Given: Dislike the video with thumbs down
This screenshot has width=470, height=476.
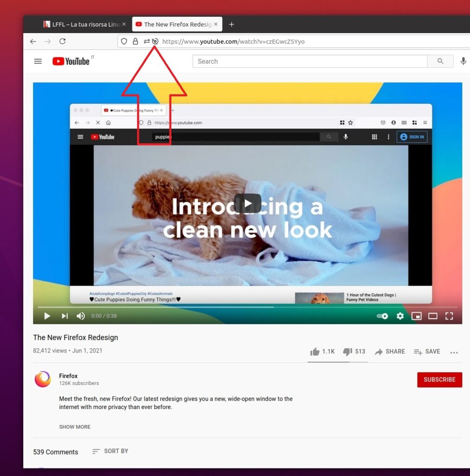Looking at the screenshot, I should (354, 351).
